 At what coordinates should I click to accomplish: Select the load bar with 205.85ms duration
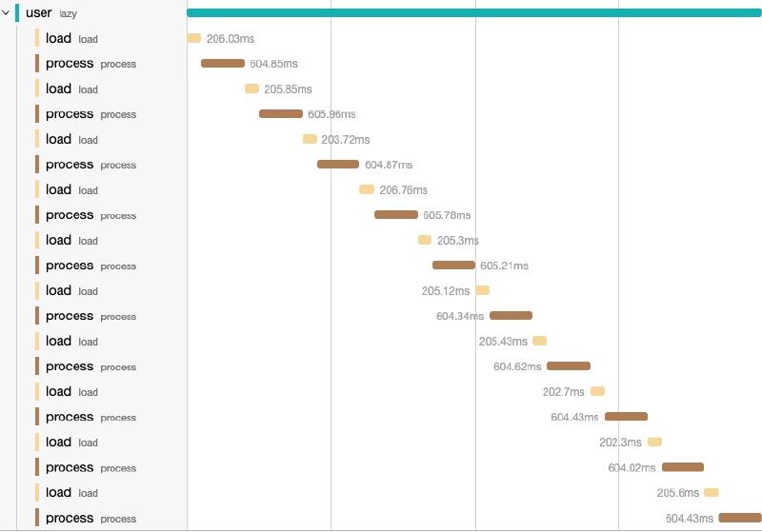pyautogui.click(x=251, y=89)
